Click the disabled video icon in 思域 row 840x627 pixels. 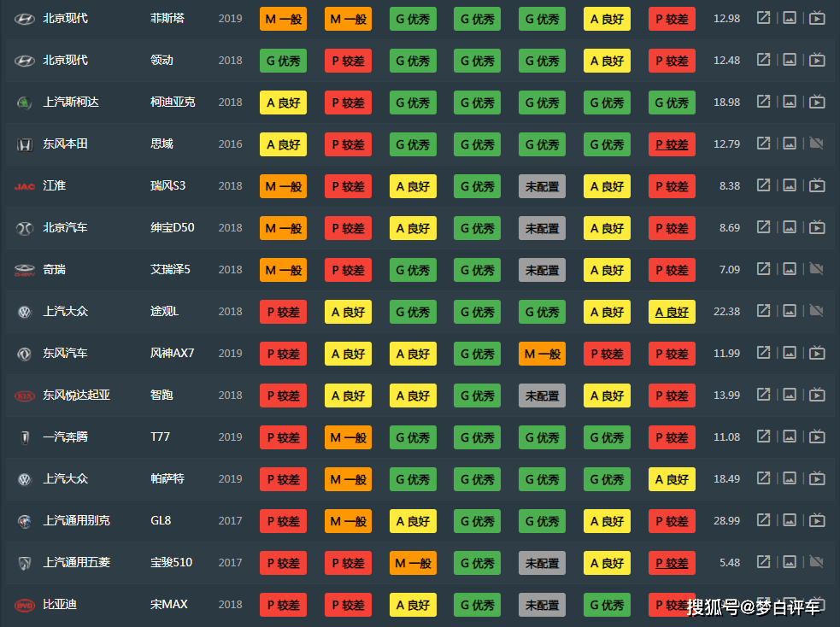click(x=817, y=144)
